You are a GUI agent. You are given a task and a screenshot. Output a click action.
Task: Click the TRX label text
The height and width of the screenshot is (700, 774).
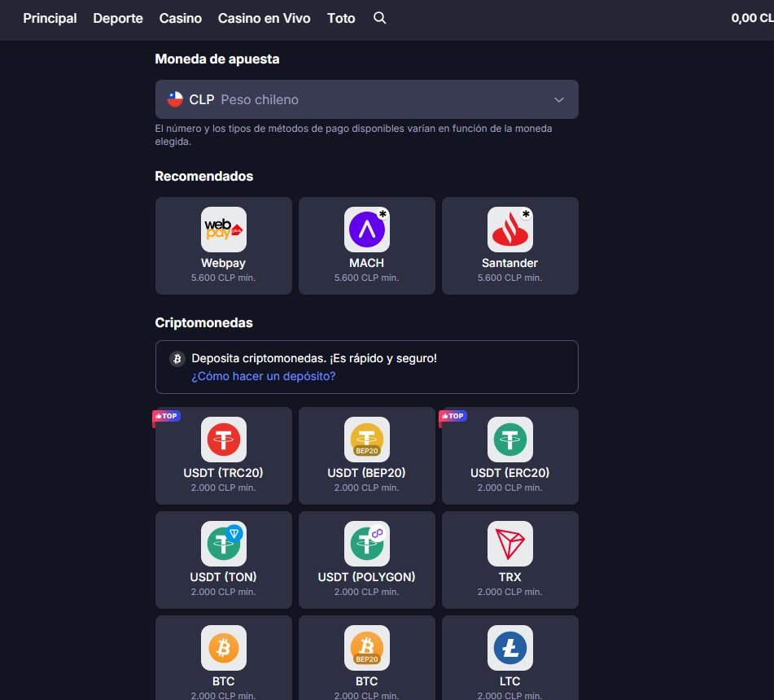coord(510,577)
